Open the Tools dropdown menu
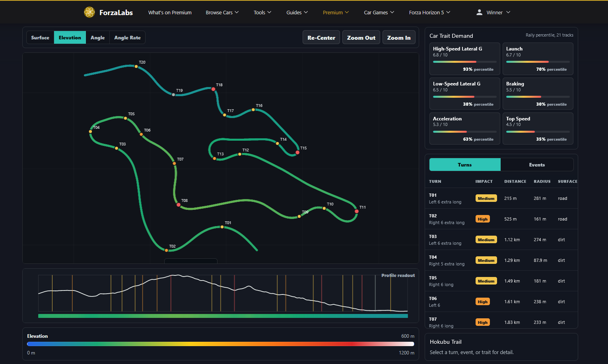 coord(262,12)
